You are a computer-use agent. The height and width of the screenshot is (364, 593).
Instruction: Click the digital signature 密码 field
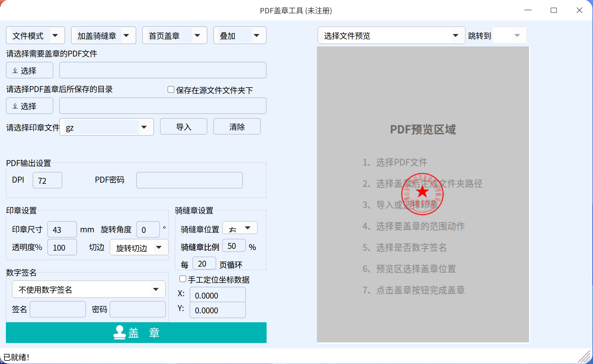tap(138, 309)
